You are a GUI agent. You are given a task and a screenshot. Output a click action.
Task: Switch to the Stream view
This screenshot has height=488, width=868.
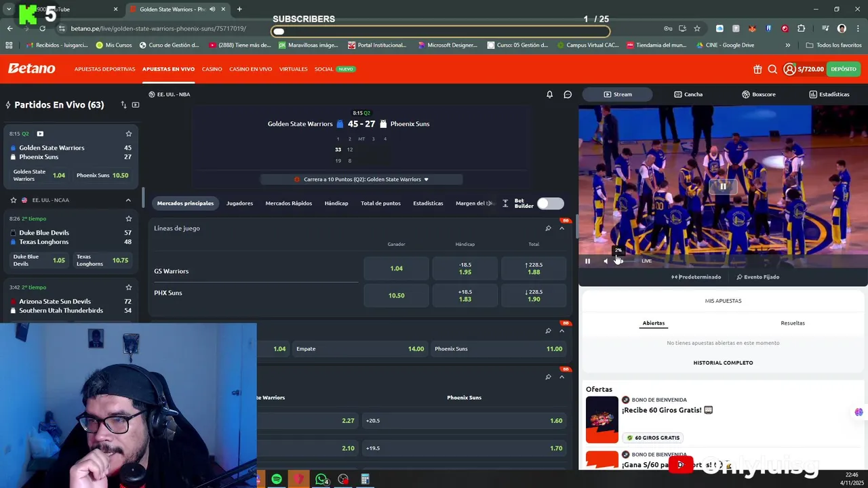point(618,94)
